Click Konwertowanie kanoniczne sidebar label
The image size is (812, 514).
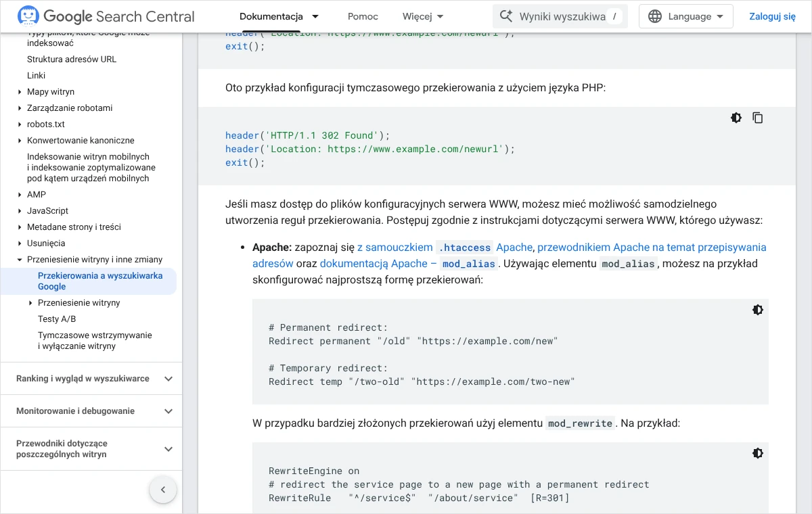coord(81,141)
